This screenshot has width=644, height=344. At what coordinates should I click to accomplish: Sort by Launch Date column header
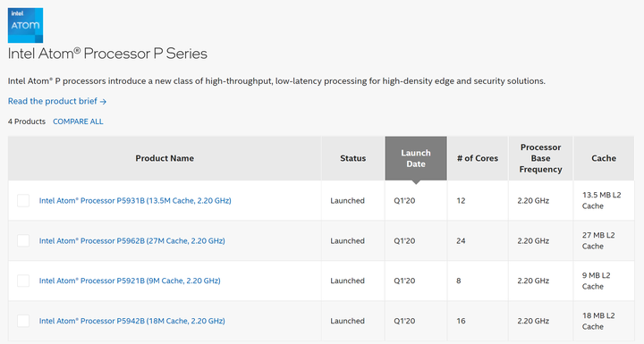(x=416, y=158)
